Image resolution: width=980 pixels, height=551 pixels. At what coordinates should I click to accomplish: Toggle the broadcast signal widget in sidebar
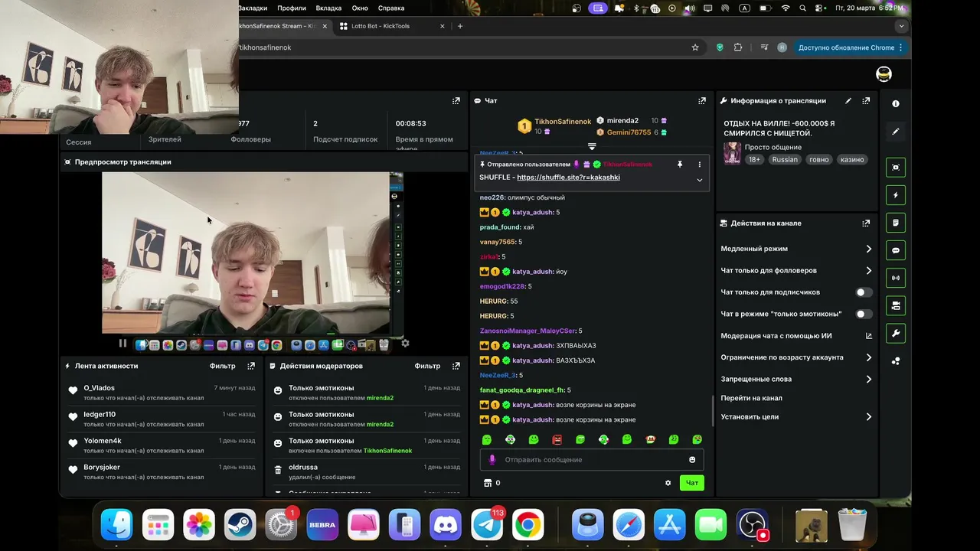896,278
